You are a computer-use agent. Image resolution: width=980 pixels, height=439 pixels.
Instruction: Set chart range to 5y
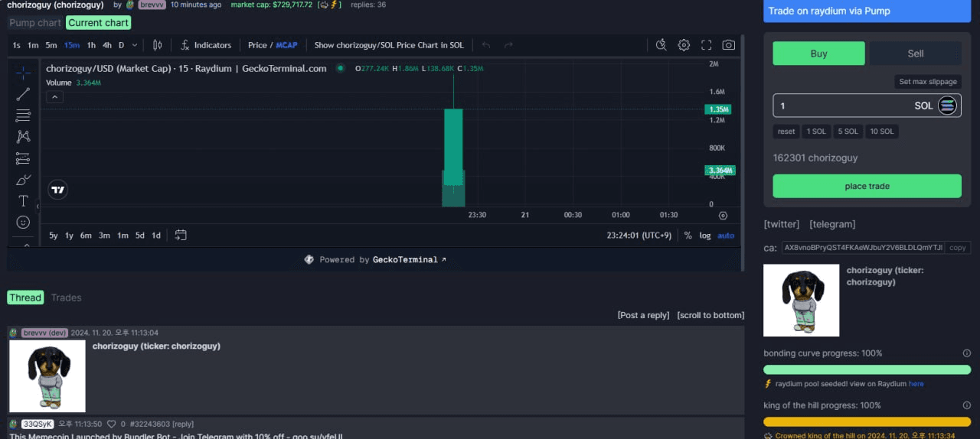(54, 236)
